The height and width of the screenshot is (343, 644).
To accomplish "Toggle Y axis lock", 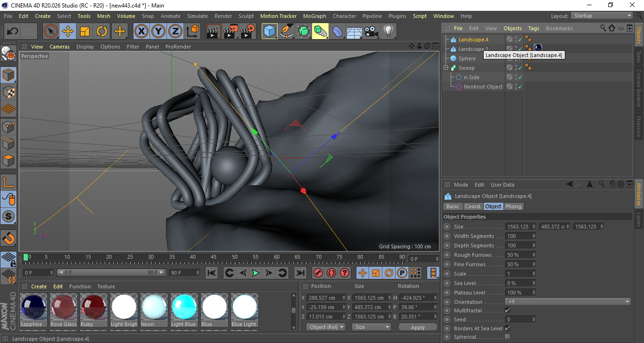I will click(x=158, y=32).
